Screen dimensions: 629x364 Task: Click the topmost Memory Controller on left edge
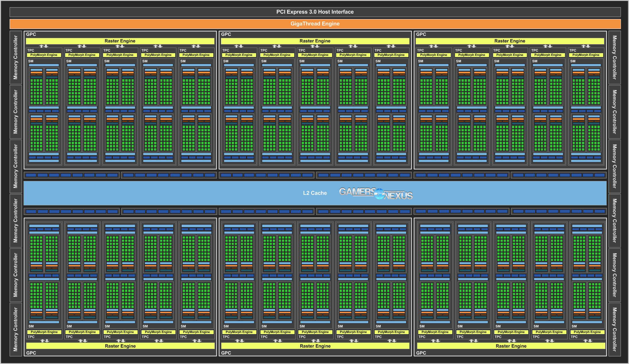click(x=15, y=57)
